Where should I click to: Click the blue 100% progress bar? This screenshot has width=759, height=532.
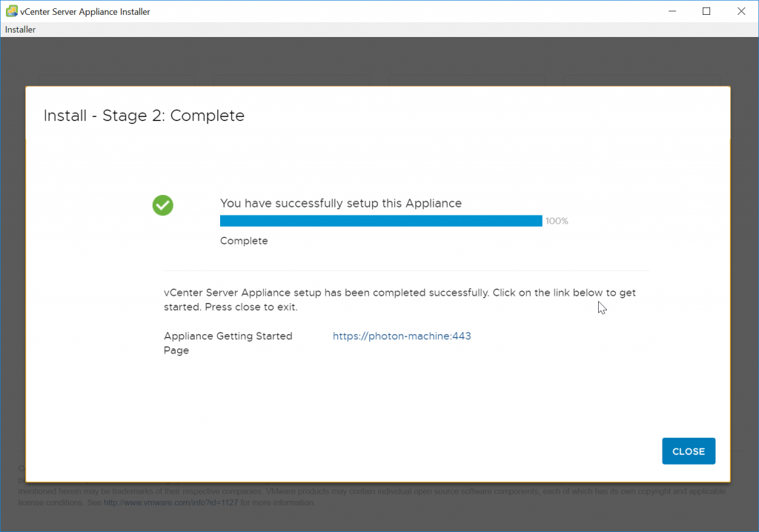[x=381, y=221]
